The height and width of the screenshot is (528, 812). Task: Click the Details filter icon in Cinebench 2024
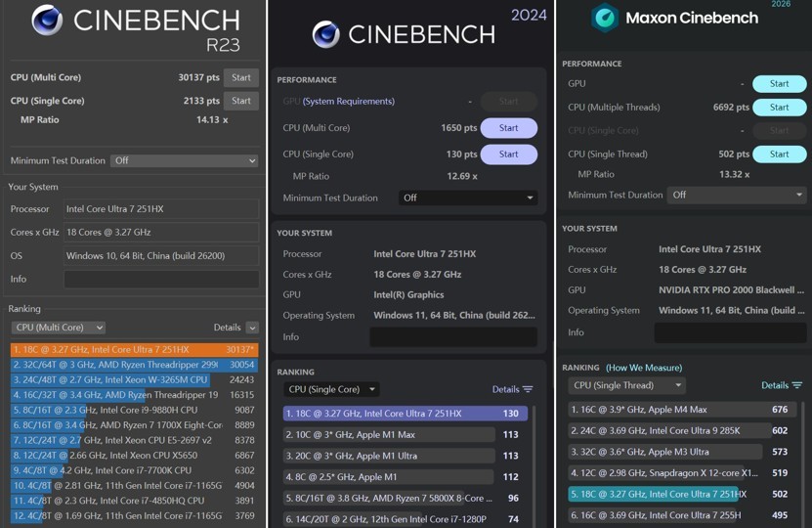pyautogui.click(x=528, y=389)
